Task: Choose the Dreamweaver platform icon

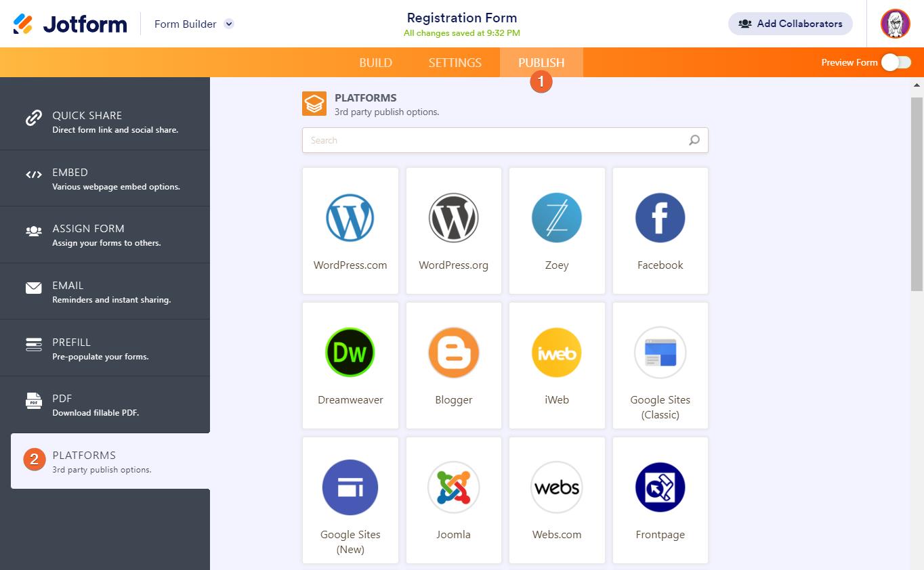Action: pos(350,353)
